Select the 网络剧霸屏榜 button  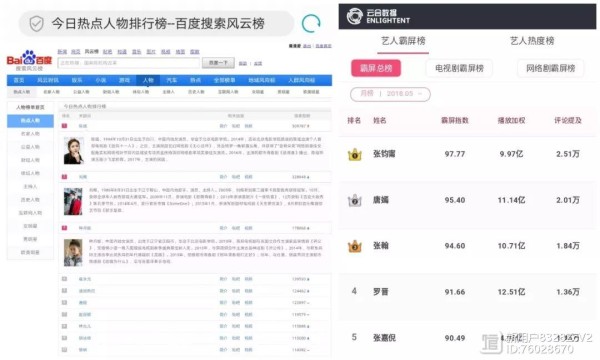tap(550, 68)
